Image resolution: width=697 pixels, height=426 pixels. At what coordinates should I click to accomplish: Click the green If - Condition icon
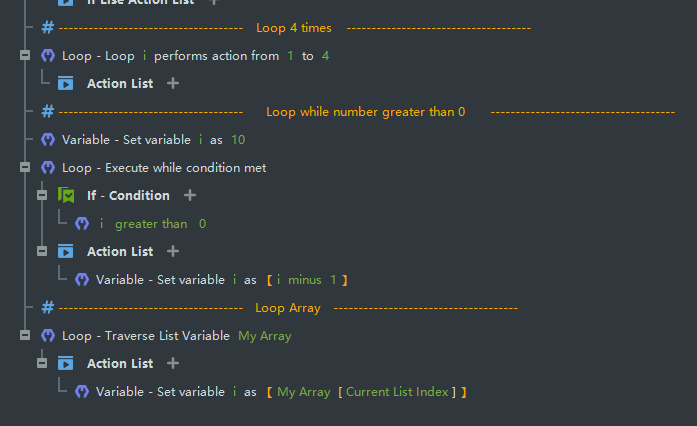coord(66,195)
